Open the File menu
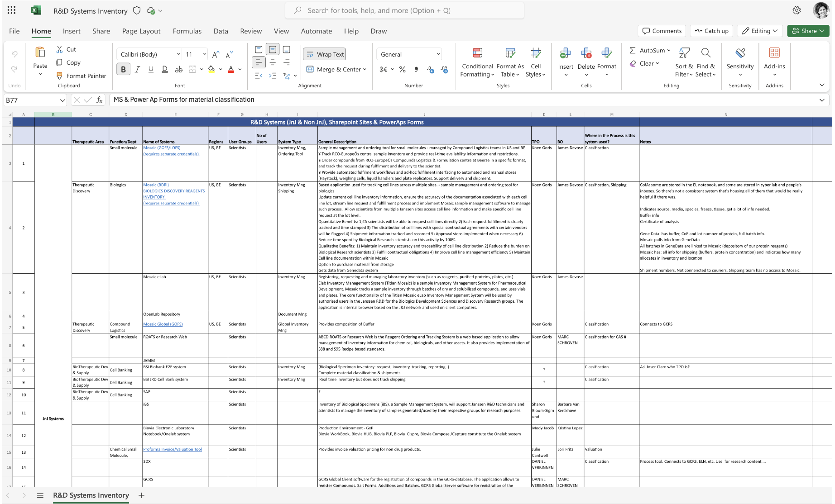Screen dimensions: 835x504 [x=14, y=31]
